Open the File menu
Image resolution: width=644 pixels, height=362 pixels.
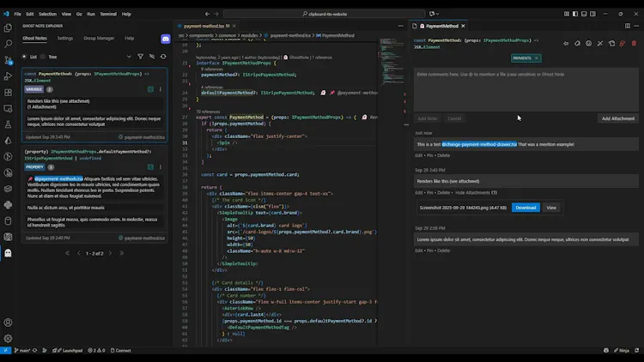coord(18,14)
